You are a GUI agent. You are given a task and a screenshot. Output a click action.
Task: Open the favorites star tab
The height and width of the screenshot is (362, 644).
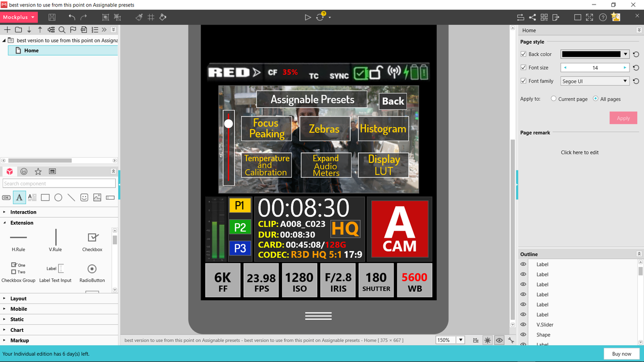[38, 171]
